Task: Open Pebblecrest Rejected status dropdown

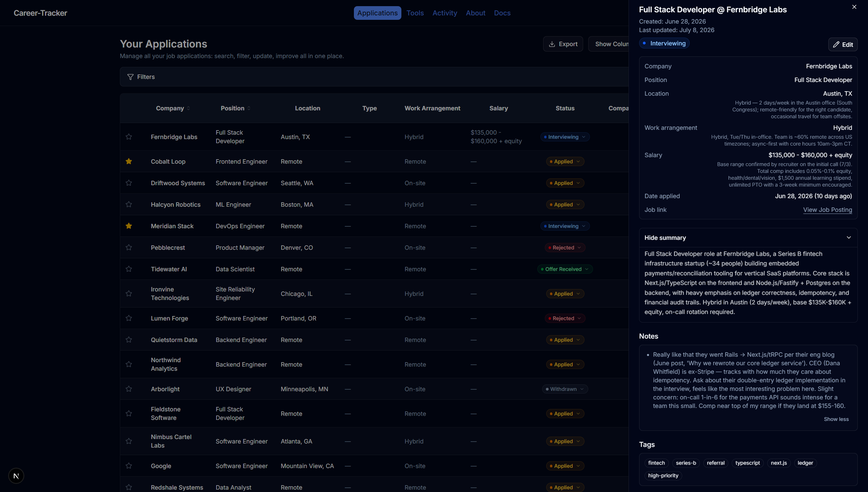Action: [x=565, y=248]
